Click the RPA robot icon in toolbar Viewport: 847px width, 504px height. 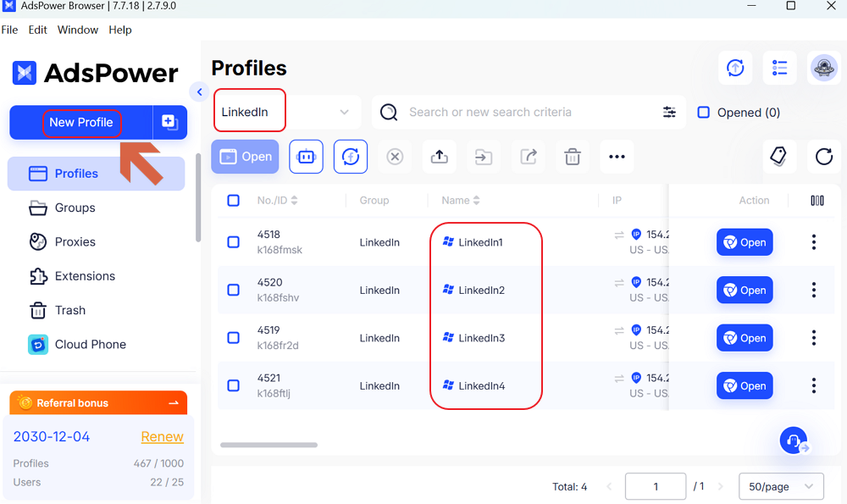[306, 157]
